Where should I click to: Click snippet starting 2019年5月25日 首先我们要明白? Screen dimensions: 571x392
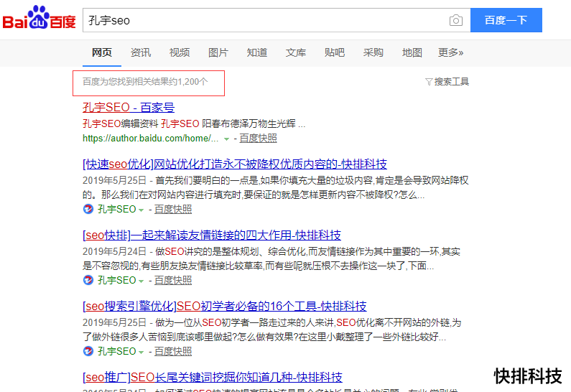click(x=275, y=187)
